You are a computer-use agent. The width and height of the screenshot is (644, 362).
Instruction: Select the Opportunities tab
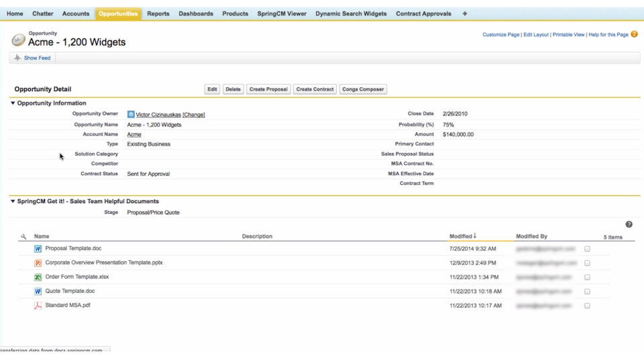coord(118,13)
